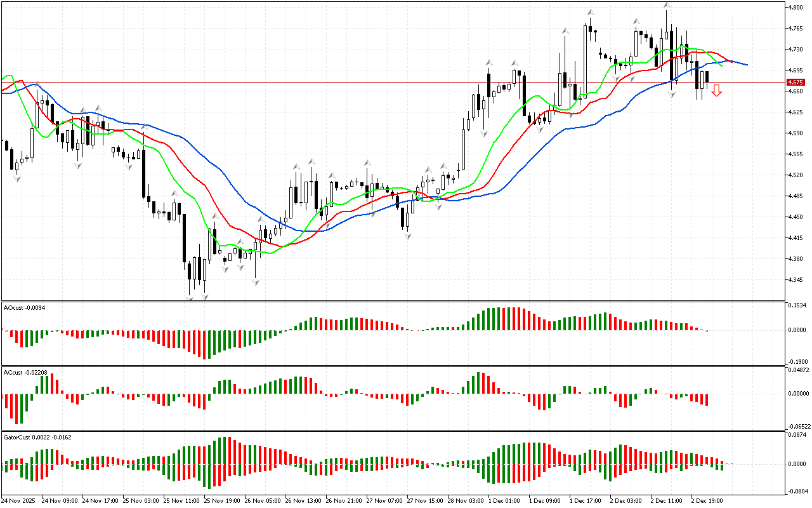This screenshot has width=812, height=508.
Task: Select the fractal arrow above the highest candle
Action: coord(667,5)
